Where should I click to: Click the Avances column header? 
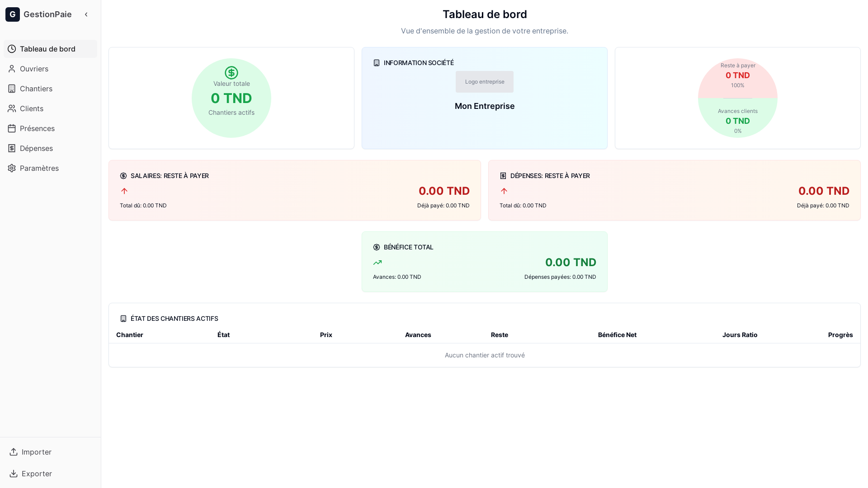coord(418,335)
